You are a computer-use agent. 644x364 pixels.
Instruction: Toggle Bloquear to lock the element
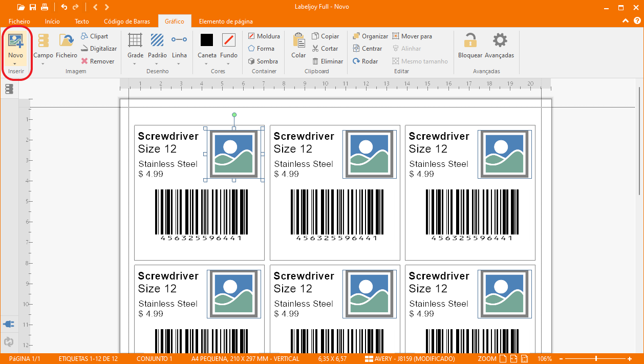470,46
